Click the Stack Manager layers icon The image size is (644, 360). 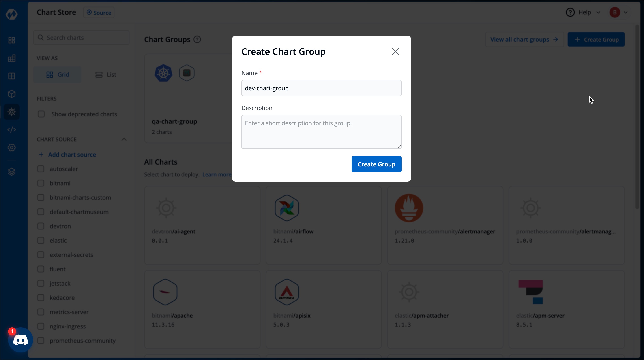(x=11, y=172)
